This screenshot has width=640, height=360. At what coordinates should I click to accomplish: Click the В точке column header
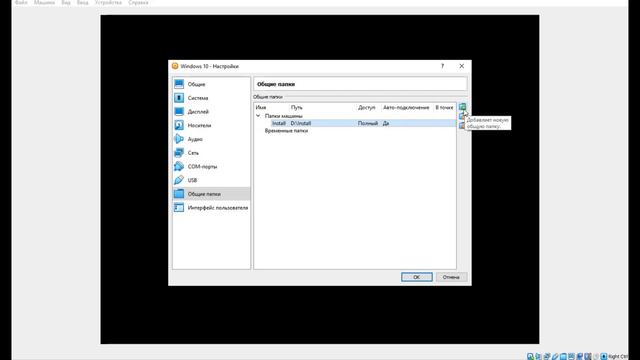point(444,107)
